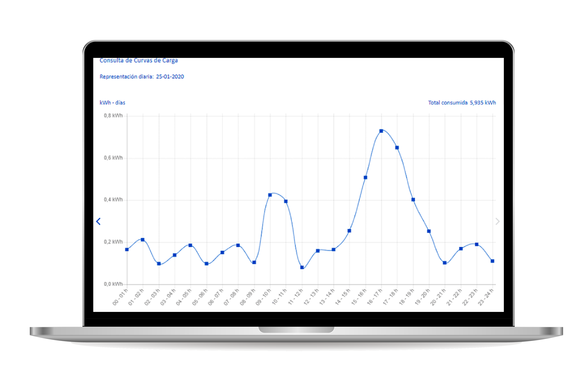Click the 19 - 20 h data point
The width and height of the screenshot is (588, 382).
click(429, 231)
